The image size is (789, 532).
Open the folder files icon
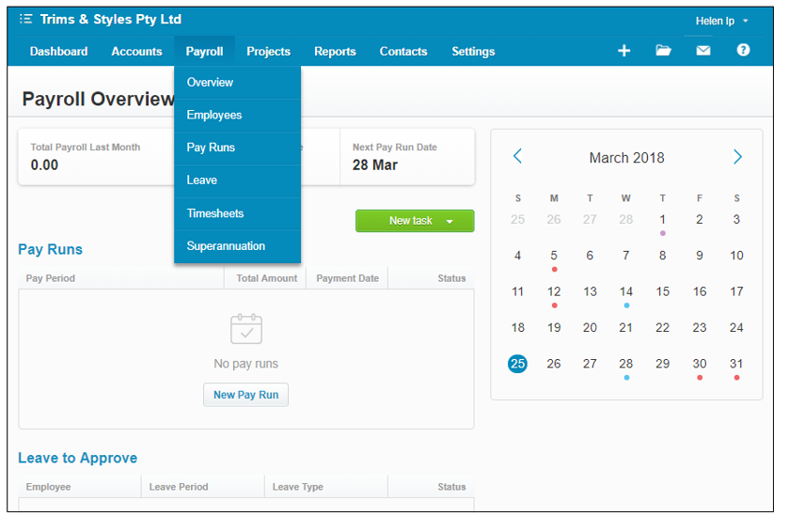click(x=663, y=50)
